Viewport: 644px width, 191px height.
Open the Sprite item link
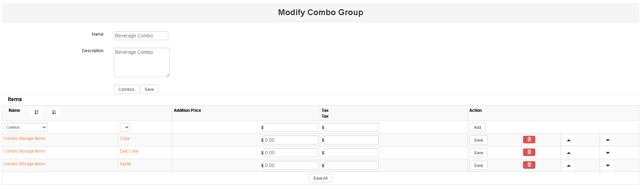click(x=125, y=164)
